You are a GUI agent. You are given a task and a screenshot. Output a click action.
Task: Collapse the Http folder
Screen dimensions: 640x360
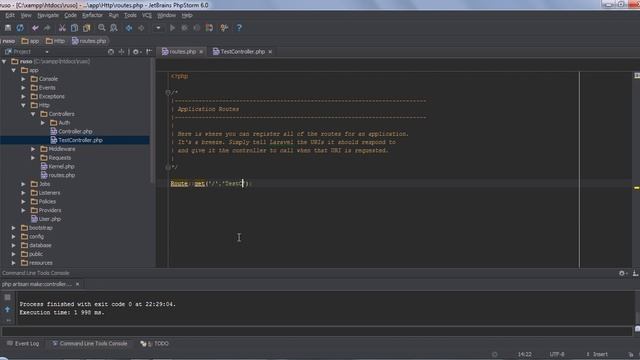click(x=24, y=105)
